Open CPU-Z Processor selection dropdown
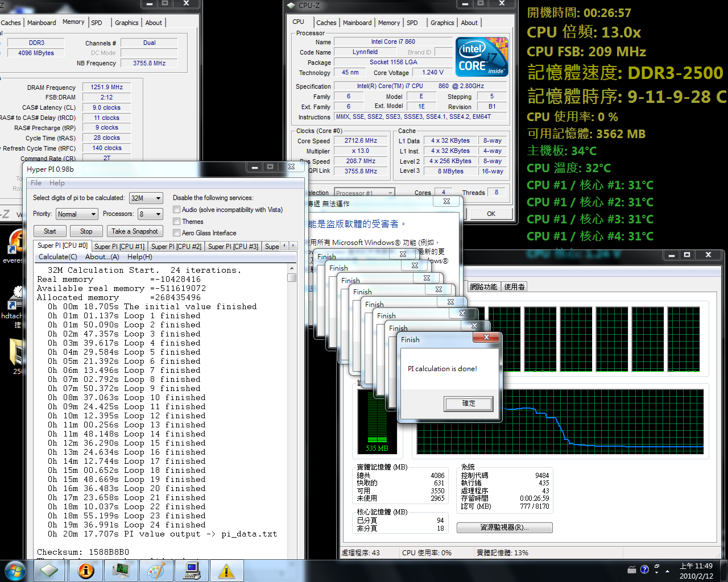This screenshot has width=728, height=582. (364, 193)
